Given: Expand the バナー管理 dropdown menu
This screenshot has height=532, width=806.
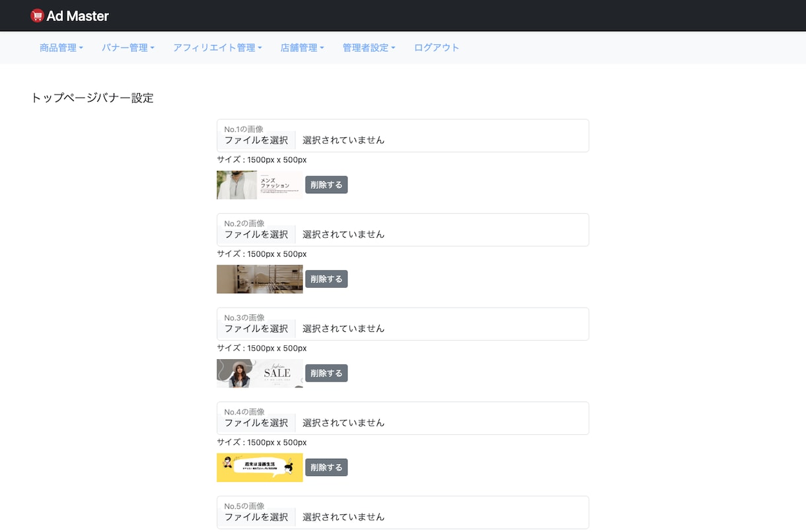Looking at the screenshot, I should pos(128,48).
